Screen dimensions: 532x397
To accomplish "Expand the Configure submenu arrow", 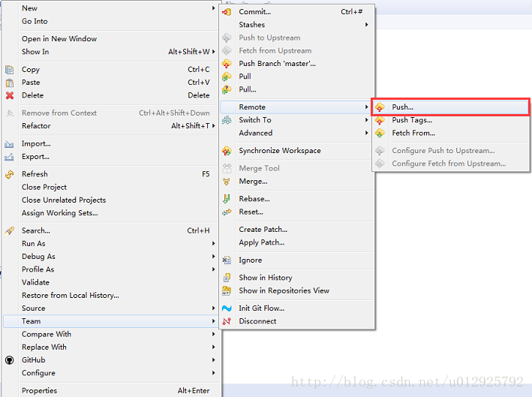I will (x=213, y=373).
